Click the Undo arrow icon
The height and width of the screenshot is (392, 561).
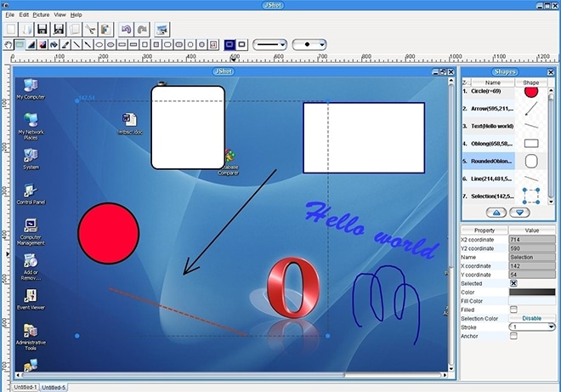tap(126, 29)
